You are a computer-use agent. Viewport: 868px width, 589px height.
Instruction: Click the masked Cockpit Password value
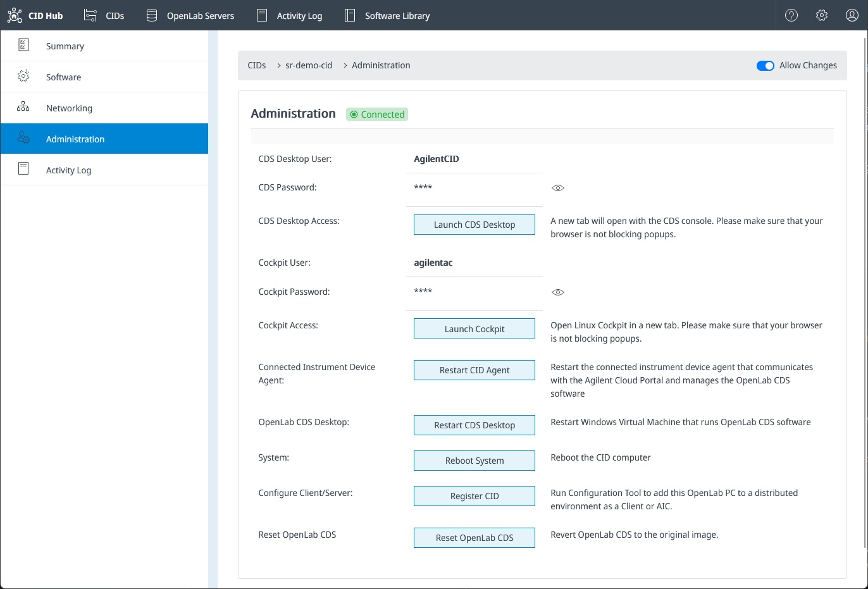tap(423, 291)
